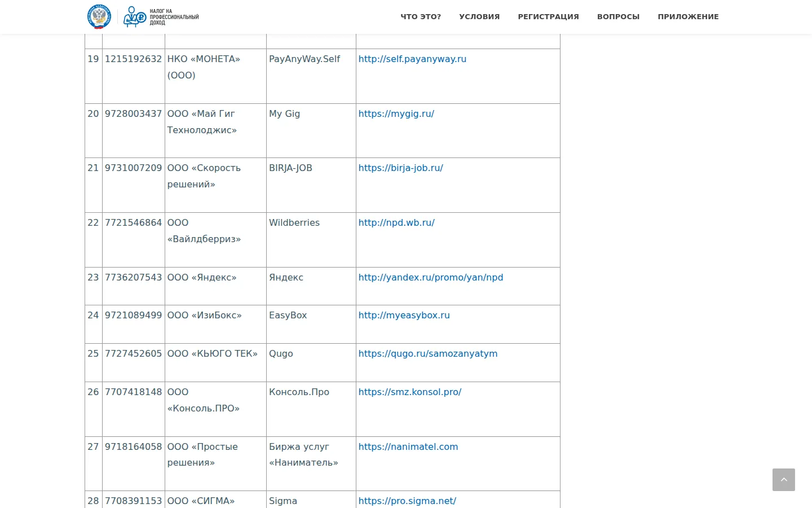Viewport: 812px width, 508px height.
Task: Open the smz.konsol.pro link
Action: point(410,392)
